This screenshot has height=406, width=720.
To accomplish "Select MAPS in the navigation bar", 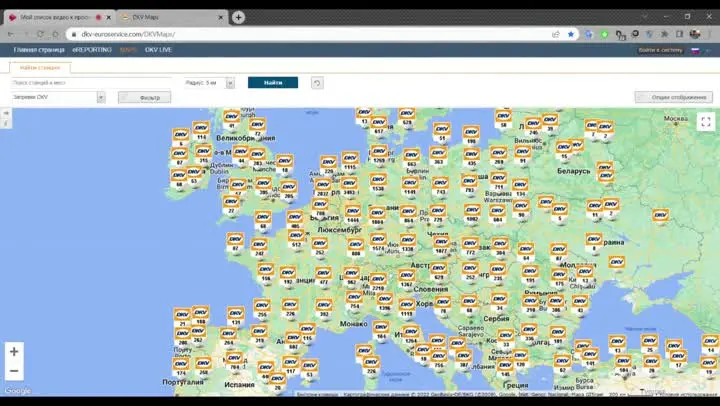I will (128, 50).
